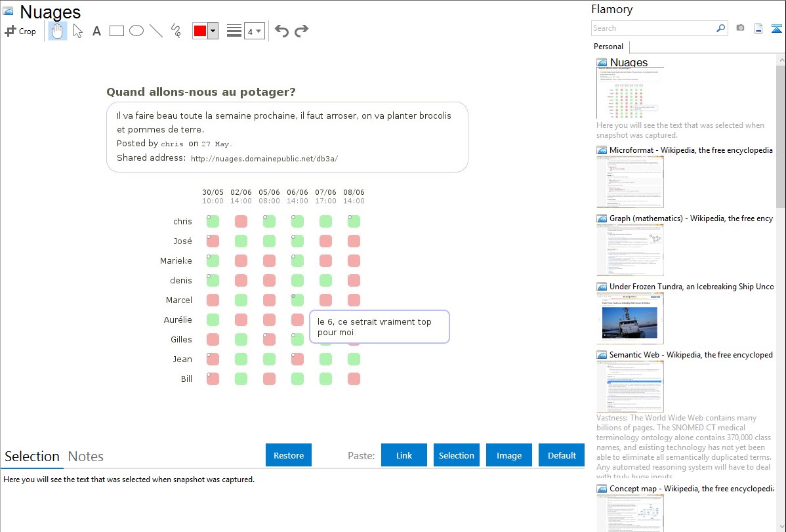Image resolution: width=786 pixels, height=532 pixels.
Task: Open the Personal tab
Action: pyautogui.click(x=609, y=47)
